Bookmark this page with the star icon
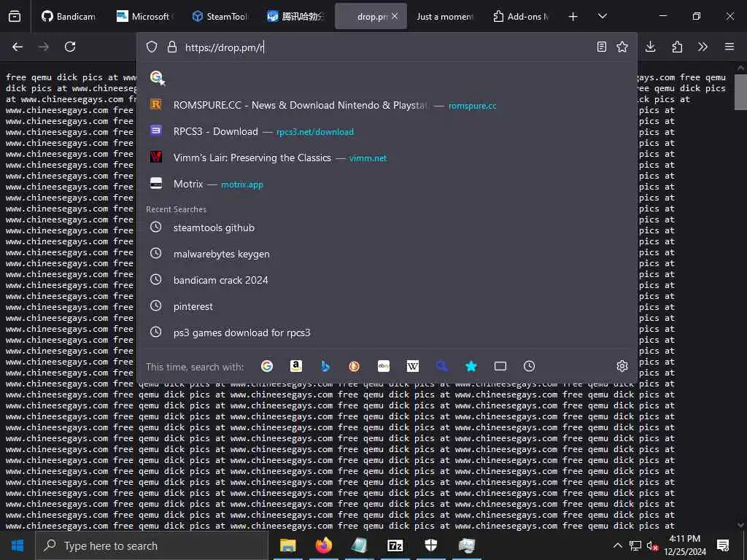Image resolution: width=747 pixels, height=560 pixels. [622, 47]
